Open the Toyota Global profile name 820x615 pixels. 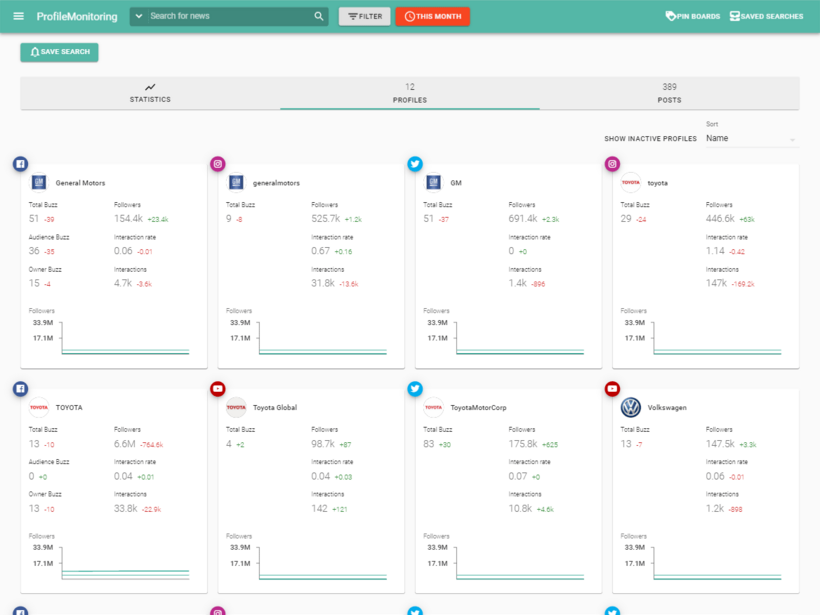tap(275, 407)
